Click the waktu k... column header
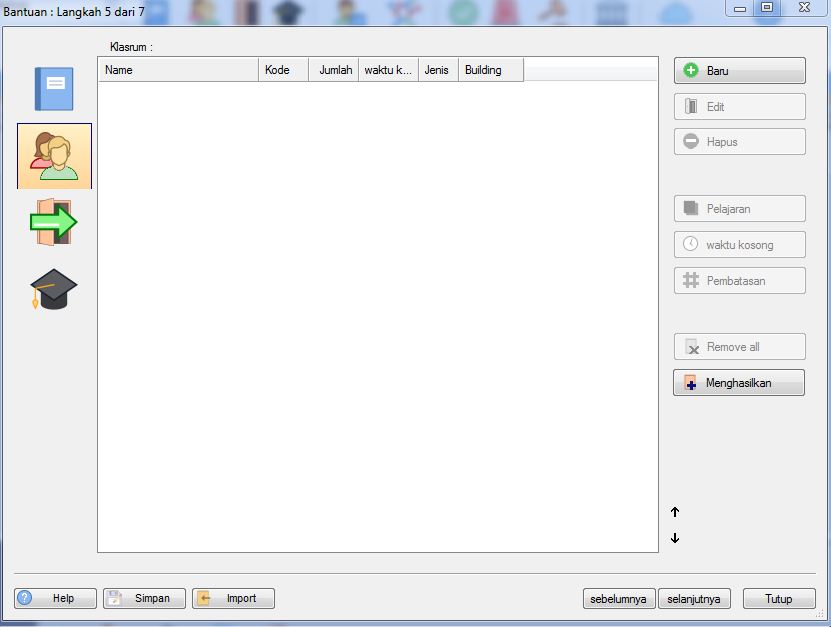Viewport: 831px width, 627px height. tap(388, 70)
